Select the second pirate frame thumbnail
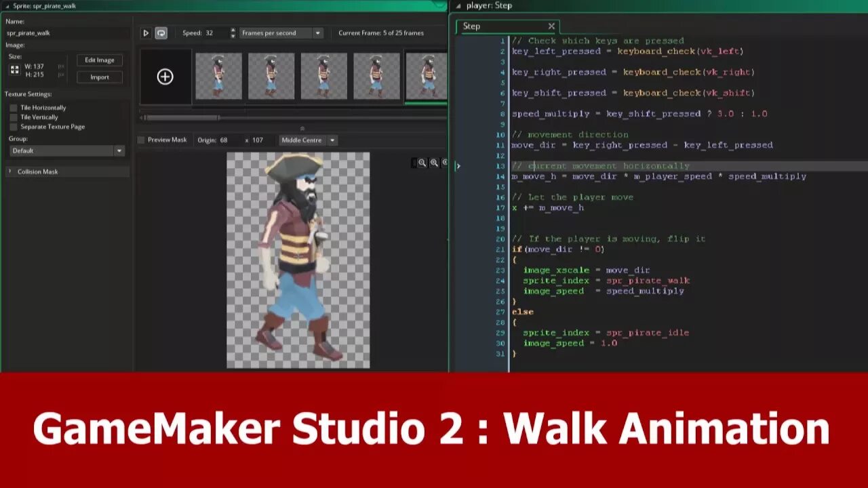The width and height of the screenshot is (868, 488). [271, 76]
